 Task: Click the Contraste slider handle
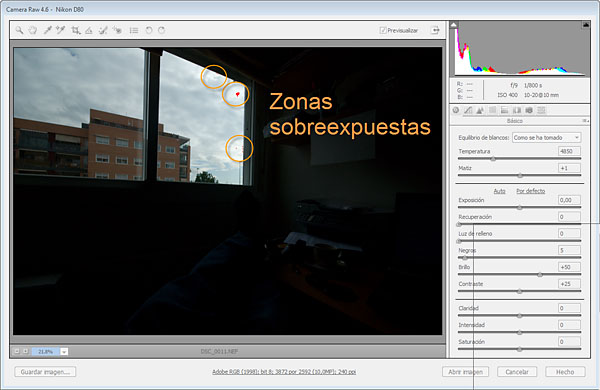coord(520,292)
